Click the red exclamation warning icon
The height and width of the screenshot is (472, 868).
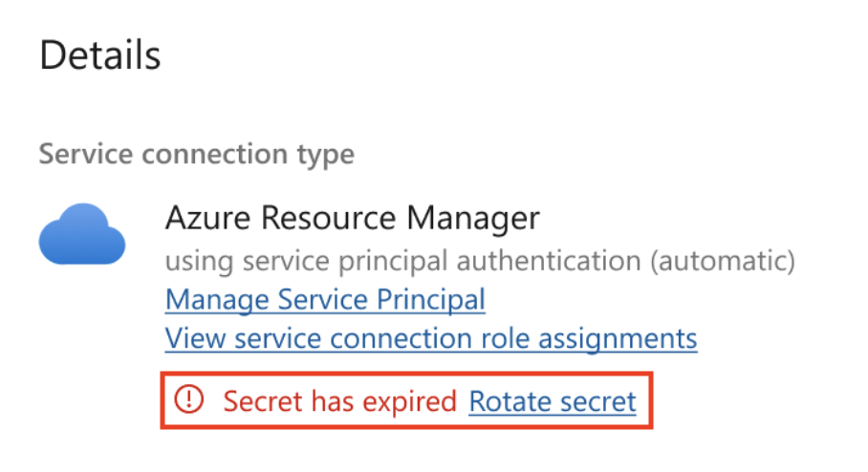click(190, 400)
